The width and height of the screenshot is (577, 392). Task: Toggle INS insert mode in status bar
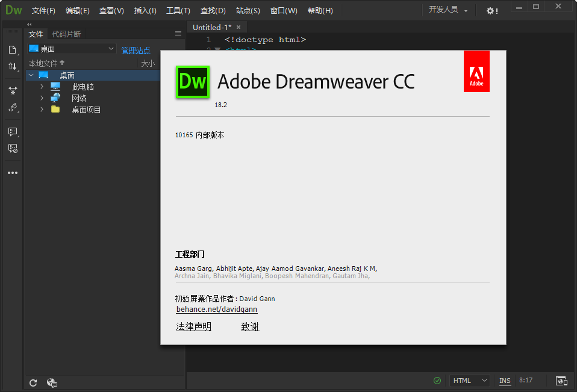[505, 381]
